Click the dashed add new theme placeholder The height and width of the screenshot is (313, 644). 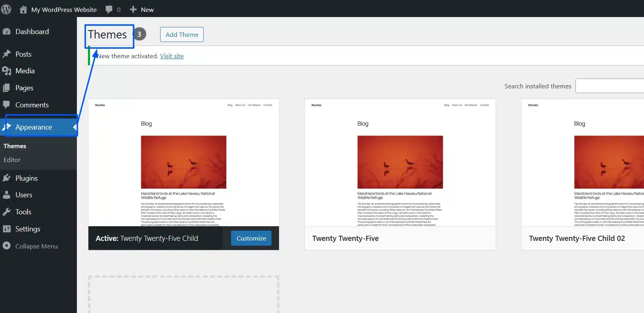coord(183,294)
